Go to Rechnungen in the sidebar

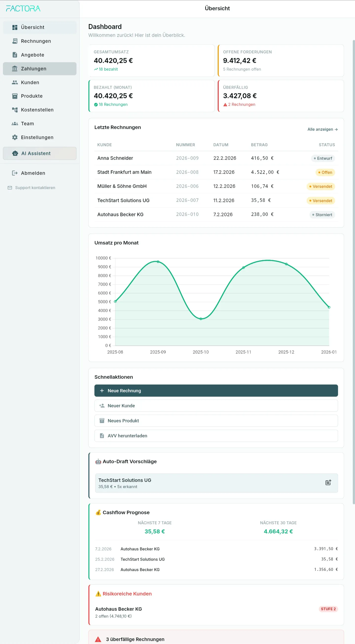coord(39,41)
